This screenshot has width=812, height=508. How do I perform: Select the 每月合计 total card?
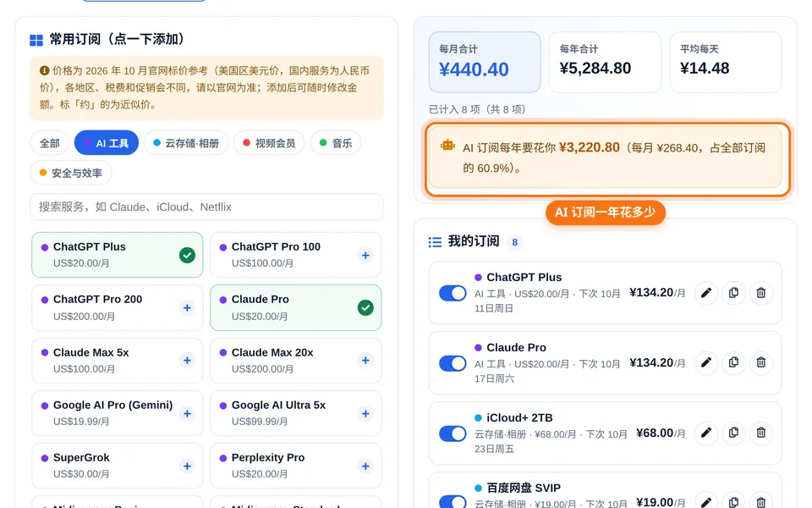485,62
